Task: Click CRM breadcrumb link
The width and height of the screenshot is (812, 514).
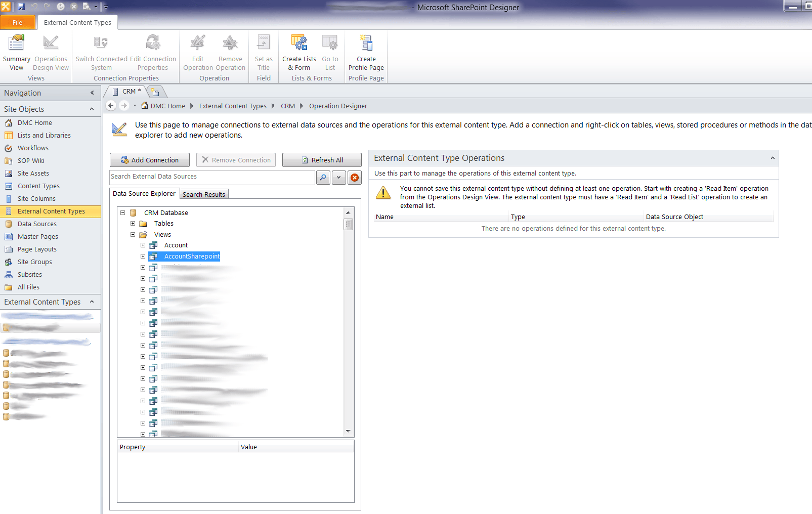Action: (288, 106)
